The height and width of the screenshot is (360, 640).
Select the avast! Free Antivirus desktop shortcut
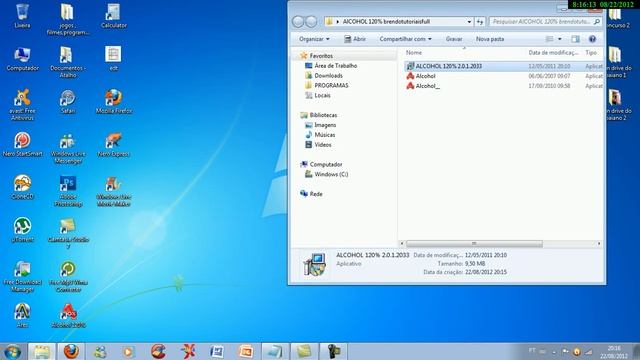pyautogui.click(x=22, y=104)
